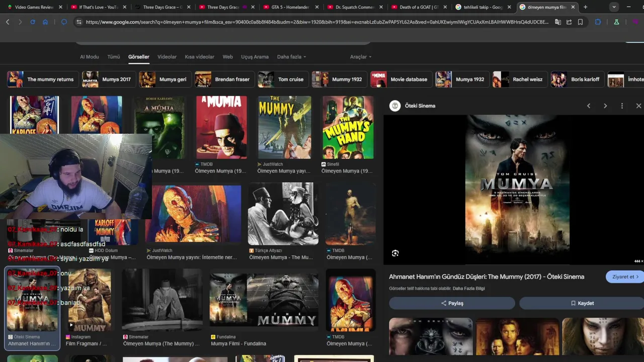Open site settings icon in the address bar

pyautogui.click(x=78, y=22)
